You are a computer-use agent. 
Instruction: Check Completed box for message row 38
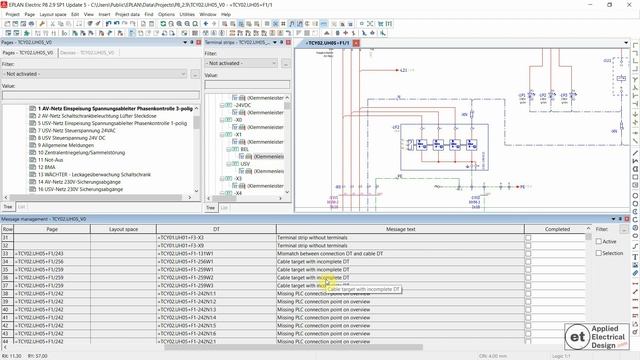(528, 293)
